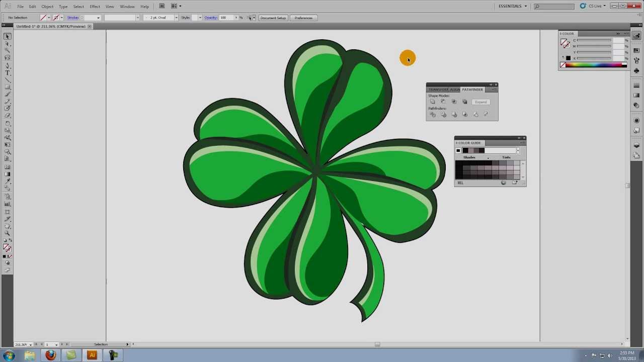
Task: Click Crop pathfinder icon
Action: tap(464, 115)
